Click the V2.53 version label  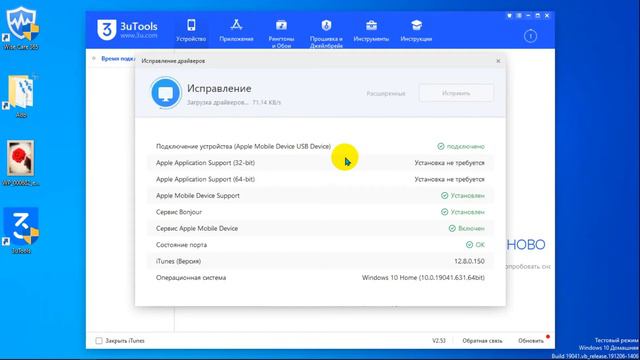click(439, 340)
